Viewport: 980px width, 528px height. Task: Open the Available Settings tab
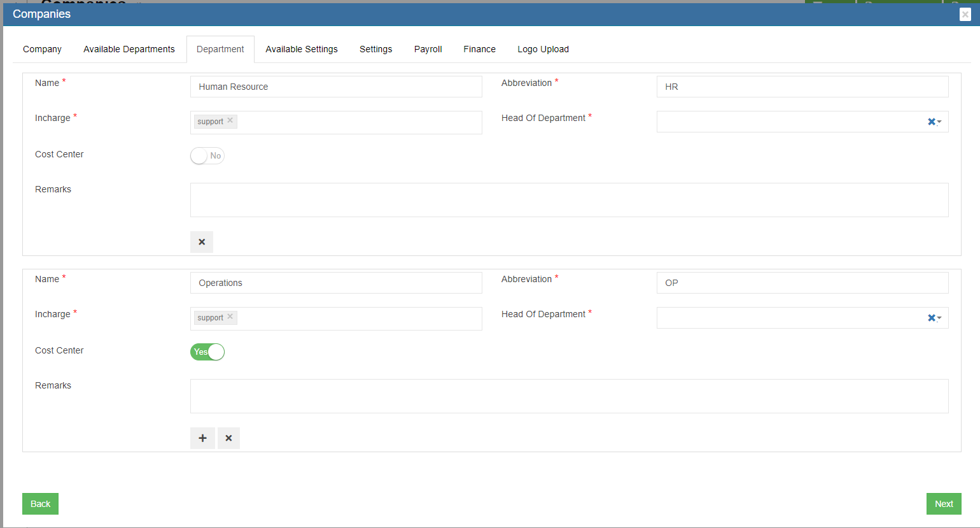pos(302,49)
